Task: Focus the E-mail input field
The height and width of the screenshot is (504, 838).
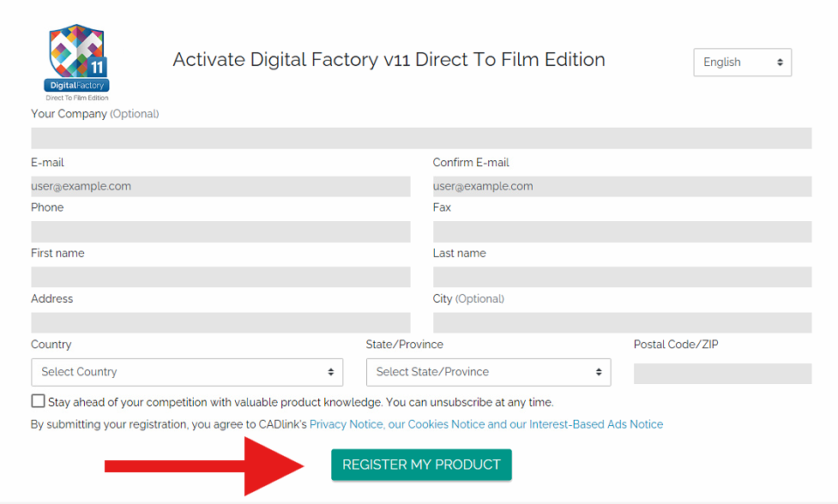Action: click(x=220, y=186)
